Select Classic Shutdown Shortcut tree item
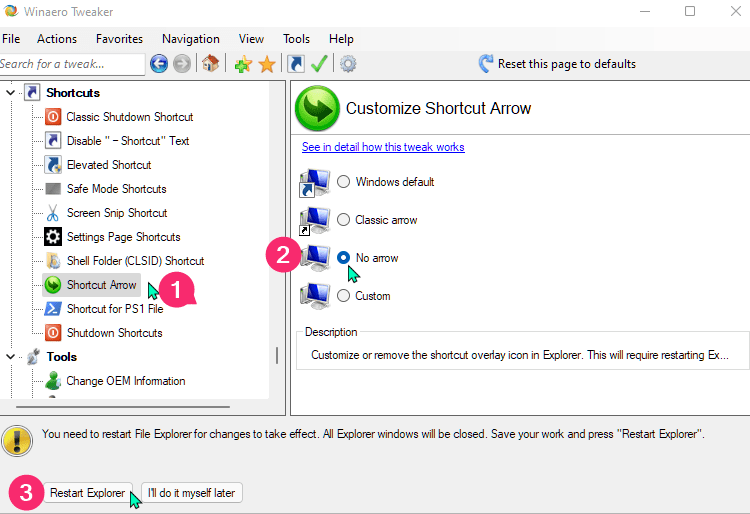750x514 pixels. (x=130, y=117)
